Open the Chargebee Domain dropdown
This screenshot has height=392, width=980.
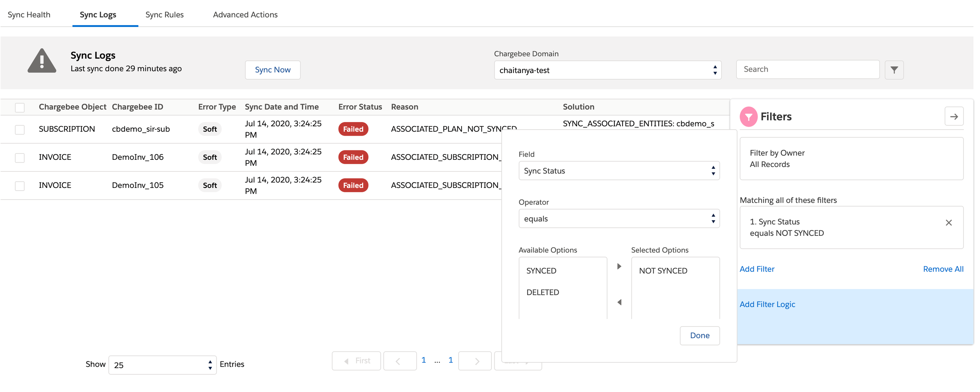pos(607,70)
